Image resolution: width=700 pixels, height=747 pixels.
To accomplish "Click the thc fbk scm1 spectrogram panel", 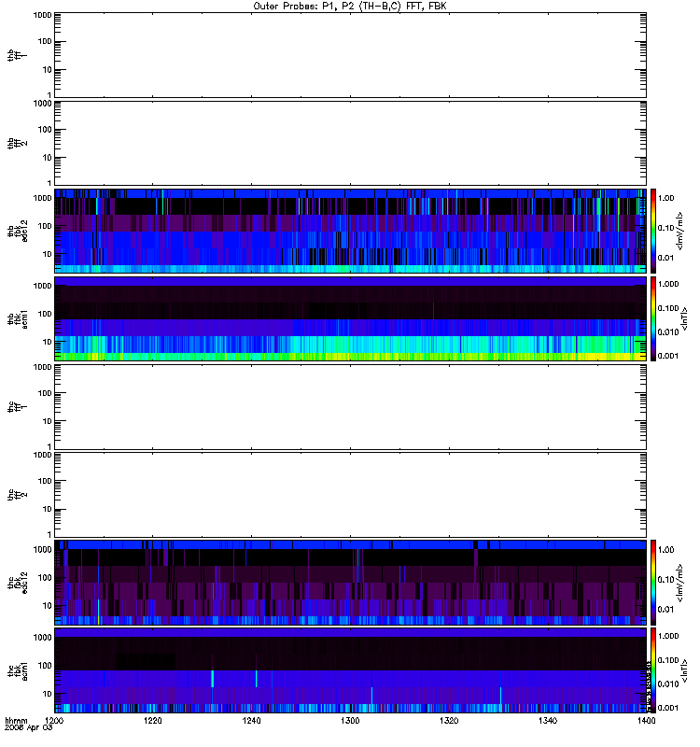I will [351, 670].
